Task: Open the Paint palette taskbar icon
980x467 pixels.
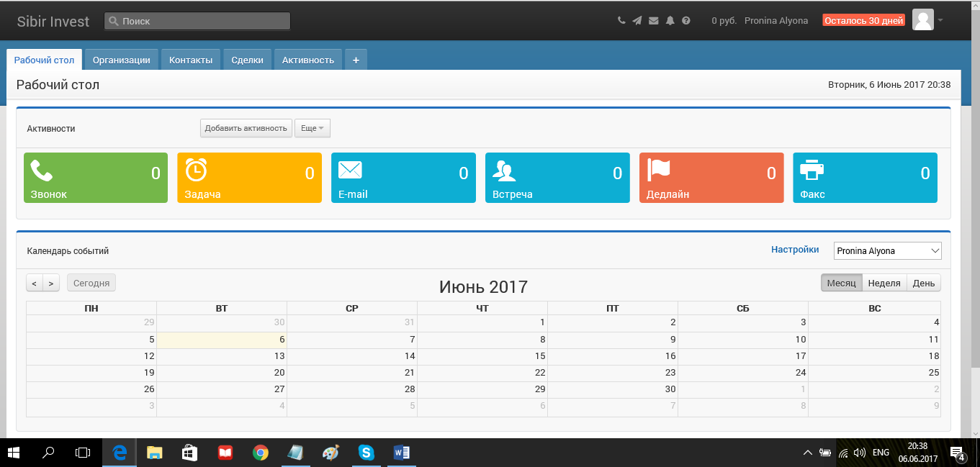Action: 331,453
